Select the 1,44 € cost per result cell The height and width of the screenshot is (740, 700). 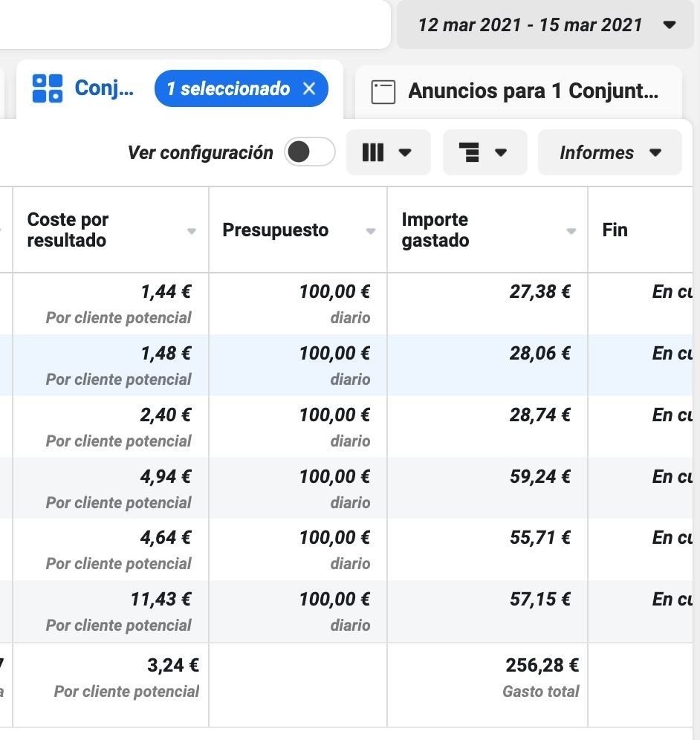pos(111,303)
